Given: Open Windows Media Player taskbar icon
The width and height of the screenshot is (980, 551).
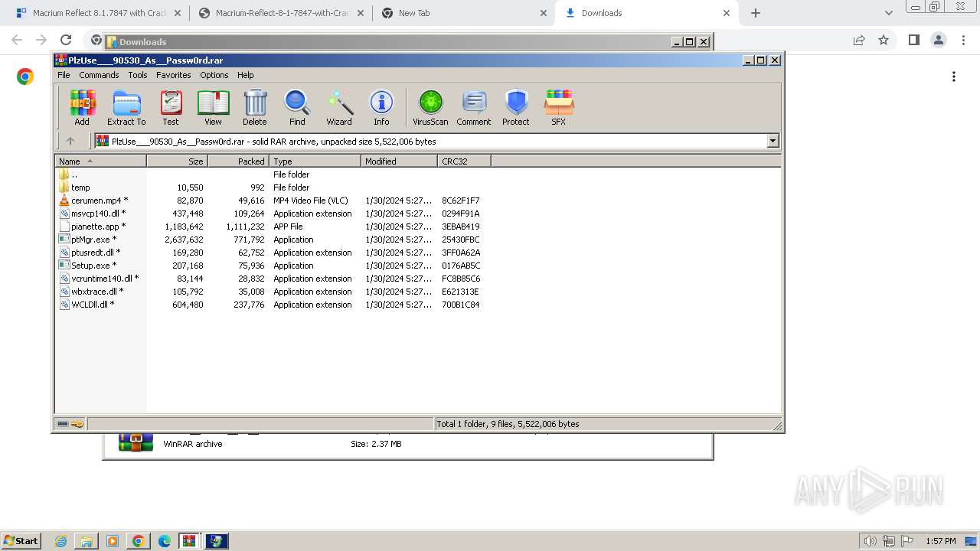Looking at the screenshot, I should (113, 541).
